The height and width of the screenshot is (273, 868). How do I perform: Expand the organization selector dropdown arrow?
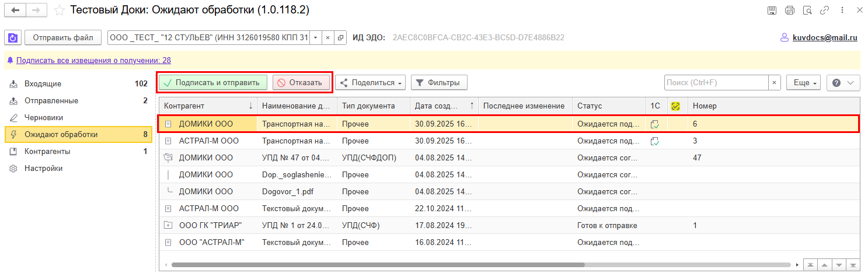pos(315,38)
